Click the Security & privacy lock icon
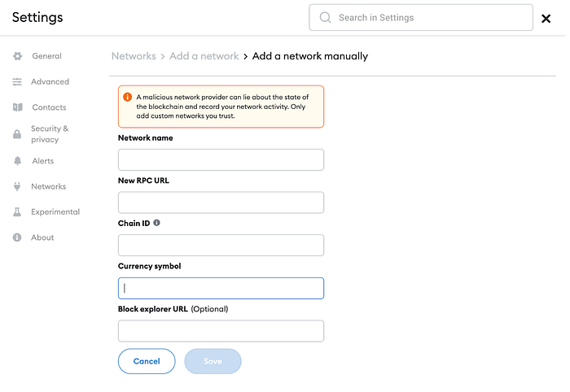Screen dimensions: 570x392 click(17, 134)
